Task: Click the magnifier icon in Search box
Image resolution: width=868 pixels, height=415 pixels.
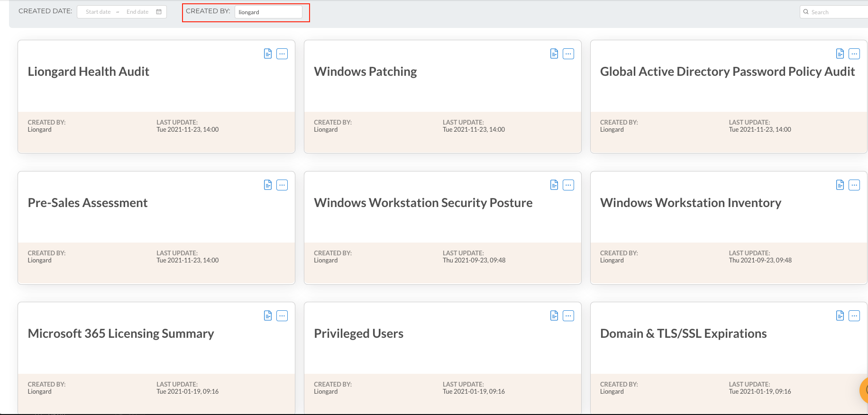Action: click(x=806, y=12)
